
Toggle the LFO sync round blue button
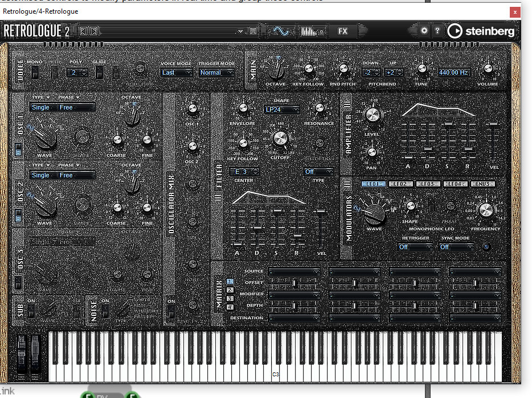tap(486, 247)
